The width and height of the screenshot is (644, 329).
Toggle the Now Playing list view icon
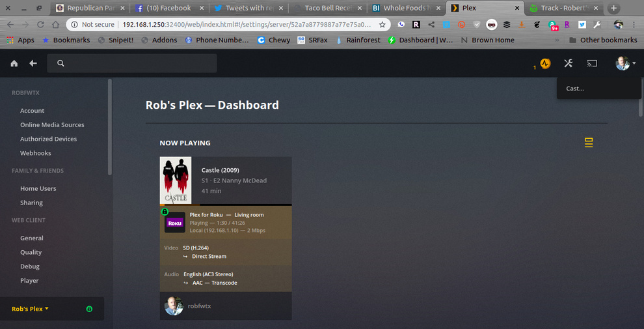[589, 143]
